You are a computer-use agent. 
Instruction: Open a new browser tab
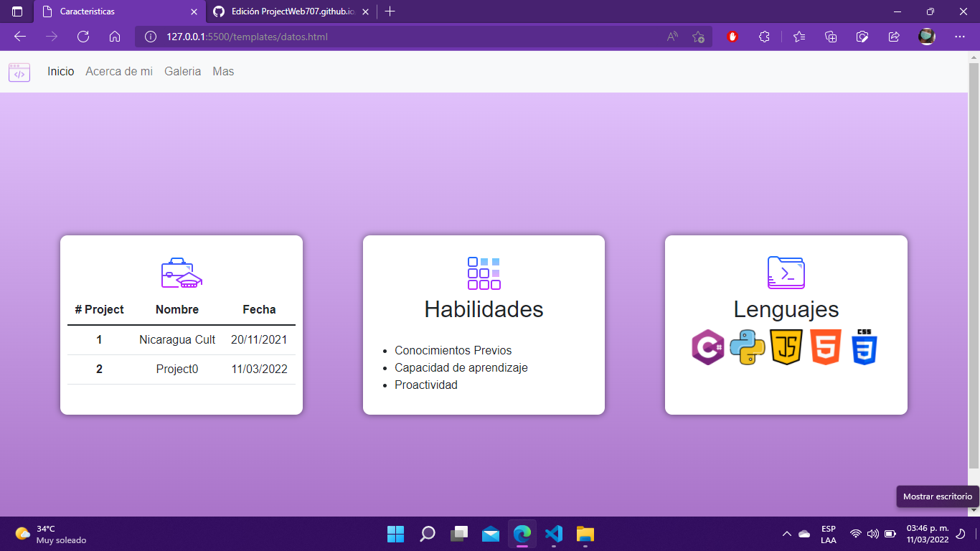(x=390, y=11)
